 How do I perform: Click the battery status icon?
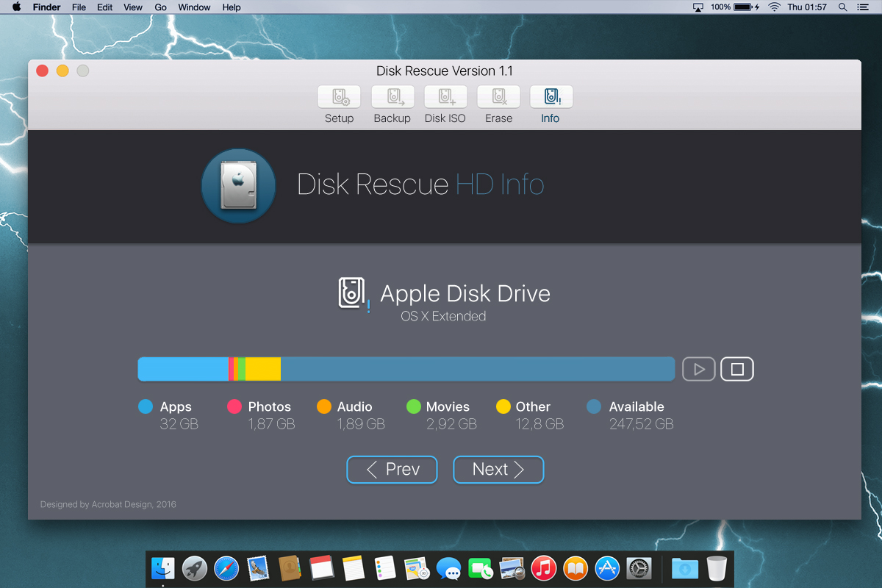point(744,7)
